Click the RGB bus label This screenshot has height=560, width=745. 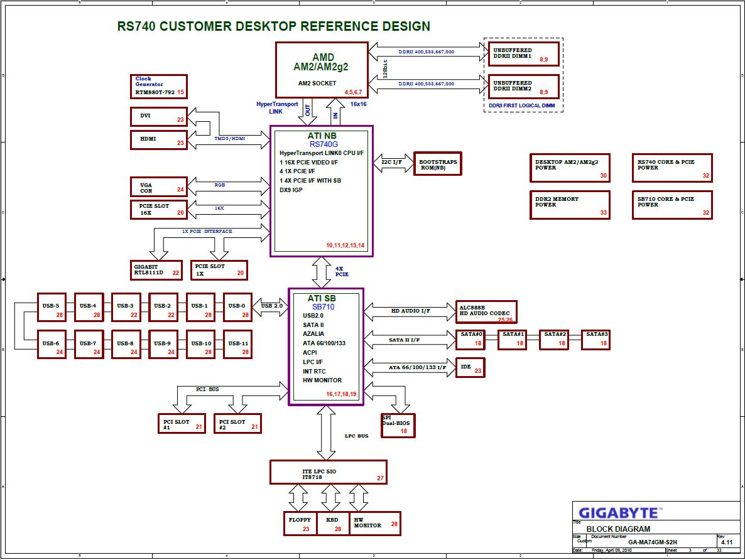click(219, 185)
